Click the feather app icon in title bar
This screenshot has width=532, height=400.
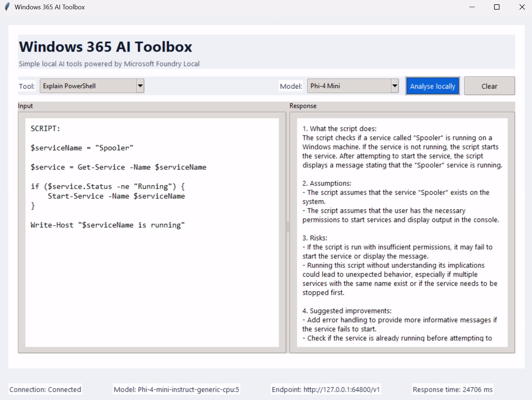(x=7, y=7)
